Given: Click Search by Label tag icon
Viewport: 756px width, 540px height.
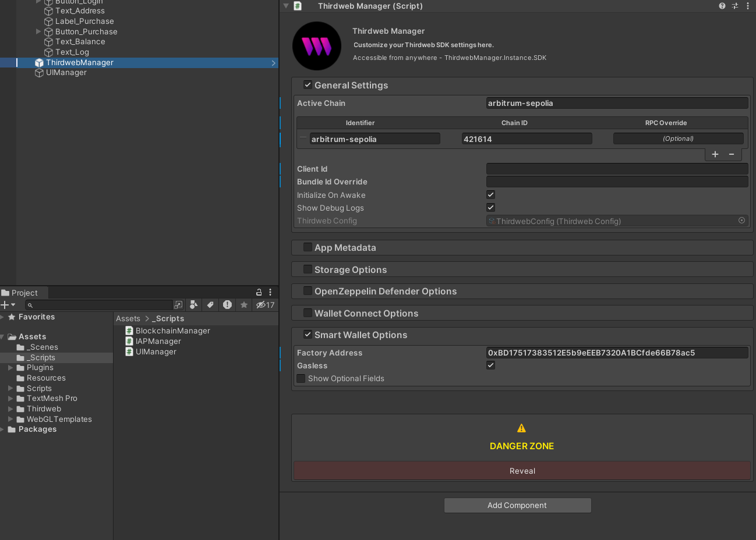Looking at the screenshot, I should 210,305.
